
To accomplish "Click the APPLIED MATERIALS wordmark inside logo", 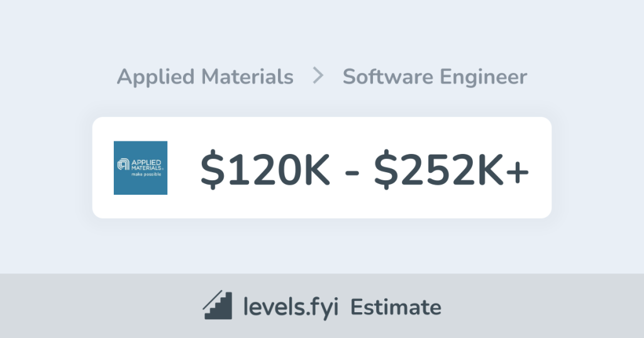I will pyautogui.click(x=146, y=164).
